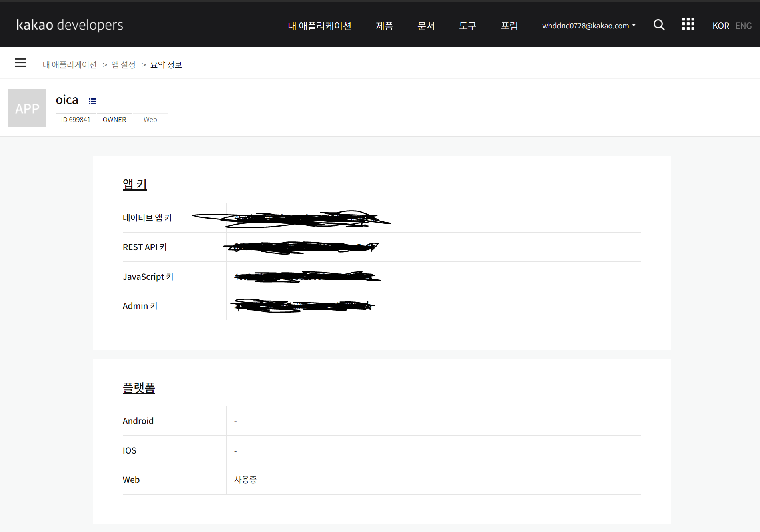Click the grey APP thumbnail image

click(27, 108)
